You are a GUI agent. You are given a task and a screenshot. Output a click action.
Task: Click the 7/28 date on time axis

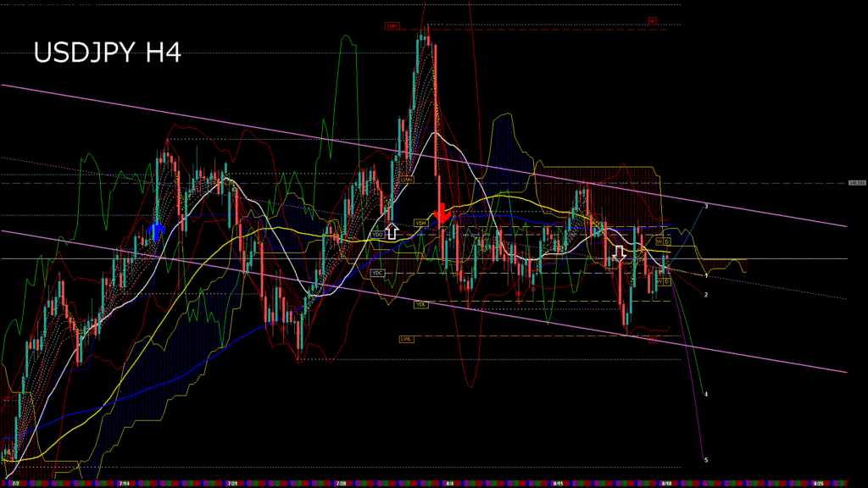[x=341, y=482]
